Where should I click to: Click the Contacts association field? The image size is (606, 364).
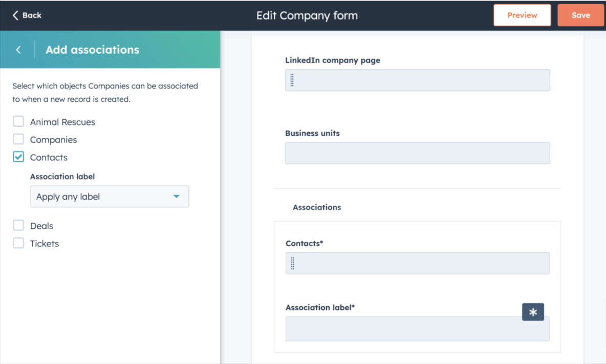(418, 263)
